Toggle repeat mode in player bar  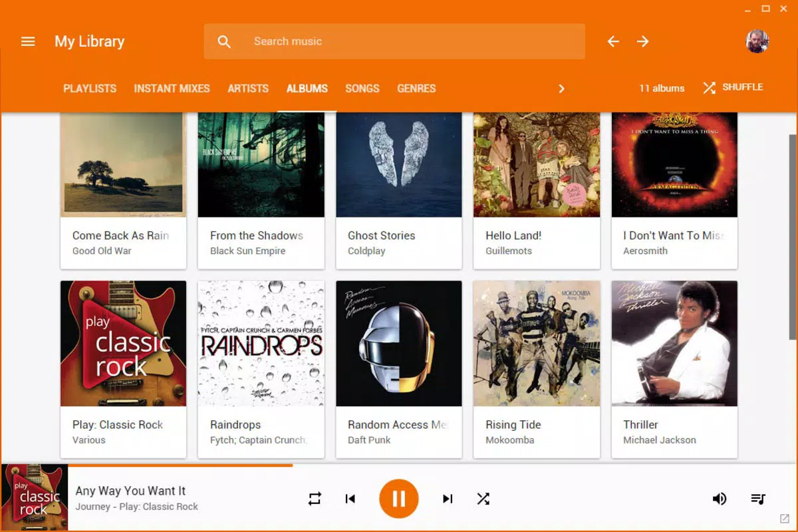point(315,499)
